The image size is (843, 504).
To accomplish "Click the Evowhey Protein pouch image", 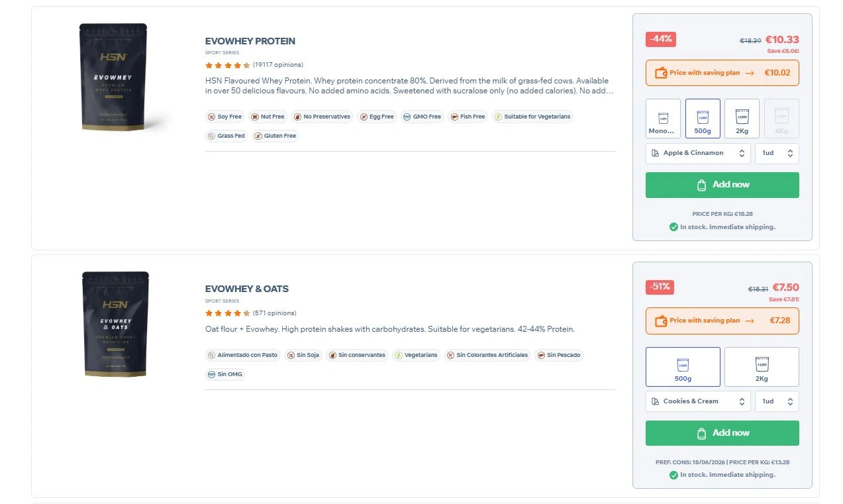I will coord(113,77).
